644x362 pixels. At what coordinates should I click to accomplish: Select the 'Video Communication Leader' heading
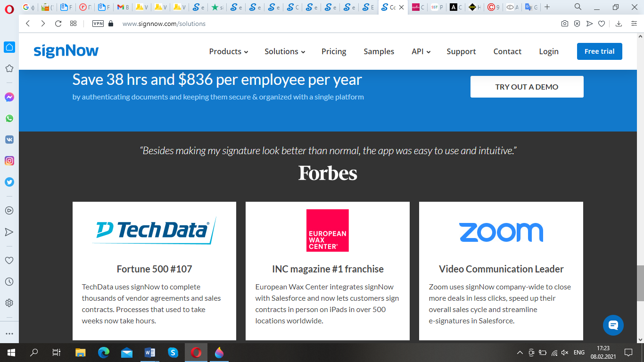[501, 269]
